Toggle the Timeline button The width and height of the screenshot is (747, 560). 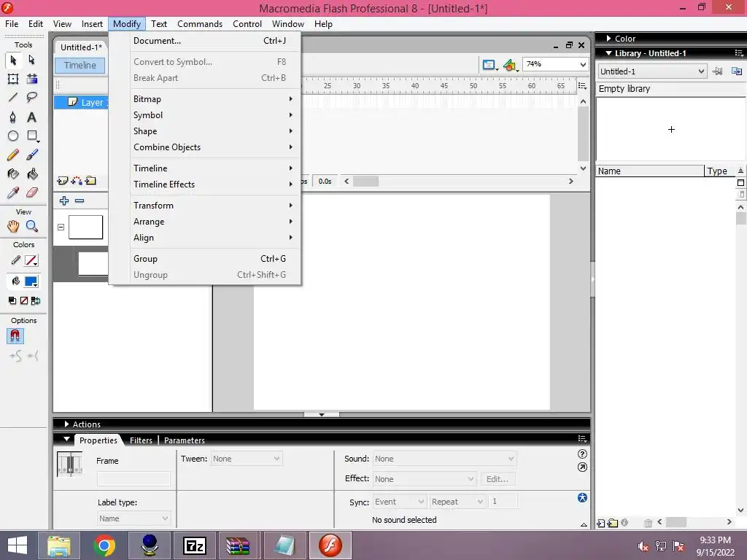80,65
